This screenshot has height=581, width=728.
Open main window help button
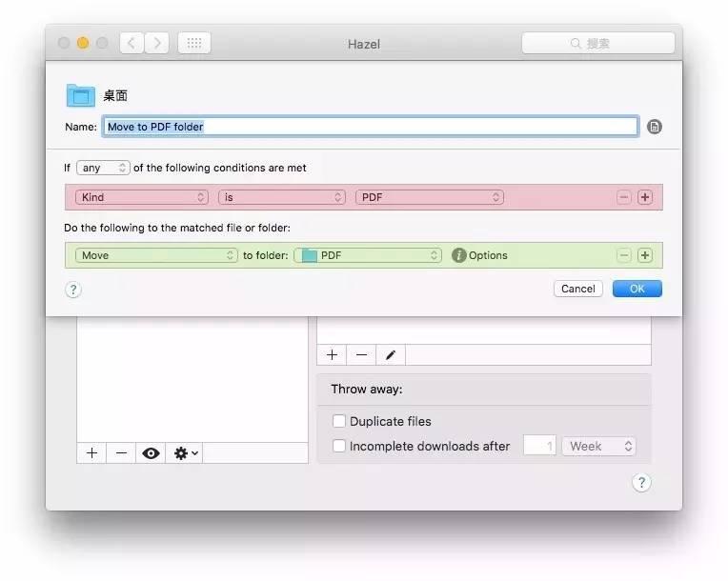coord(641,483)
